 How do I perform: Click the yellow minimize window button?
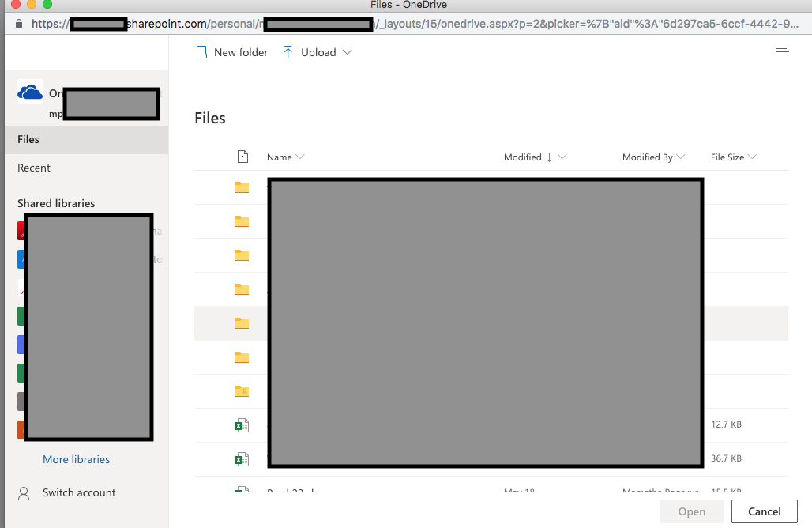[32, 4]
